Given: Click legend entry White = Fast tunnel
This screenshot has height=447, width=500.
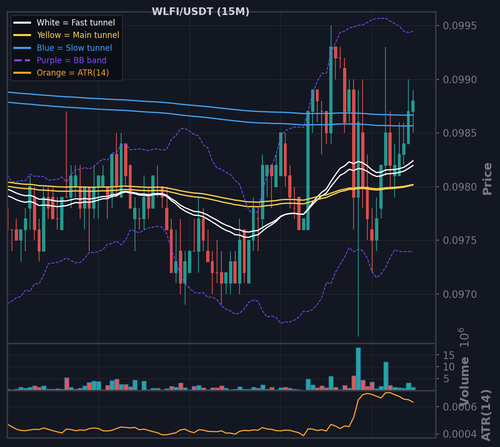Looking at the screenshot, I should [76, 23].
